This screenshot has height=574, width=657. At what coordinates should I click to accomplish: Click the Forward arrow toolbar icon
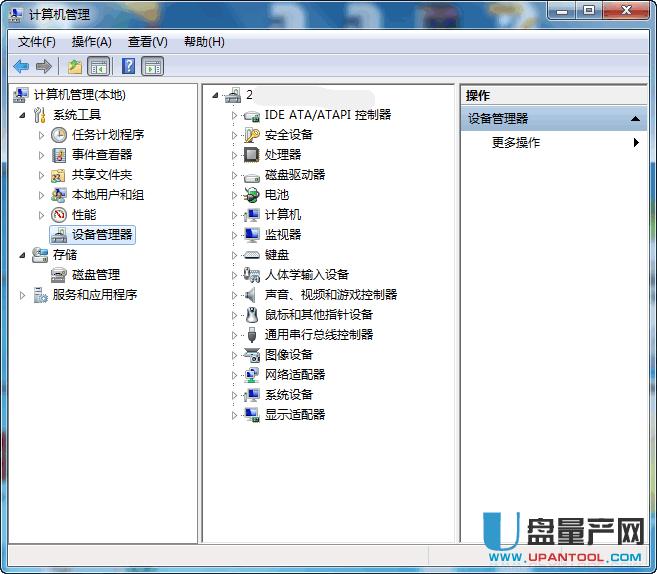click(x=43, y=66)
